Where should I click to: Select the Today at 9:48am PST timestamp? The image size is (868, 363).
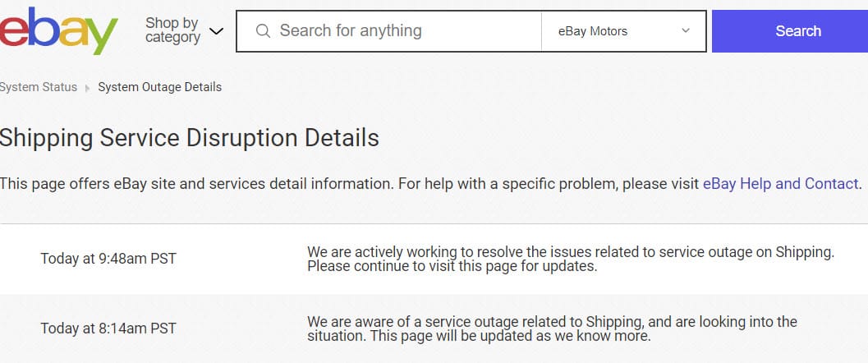108,260
